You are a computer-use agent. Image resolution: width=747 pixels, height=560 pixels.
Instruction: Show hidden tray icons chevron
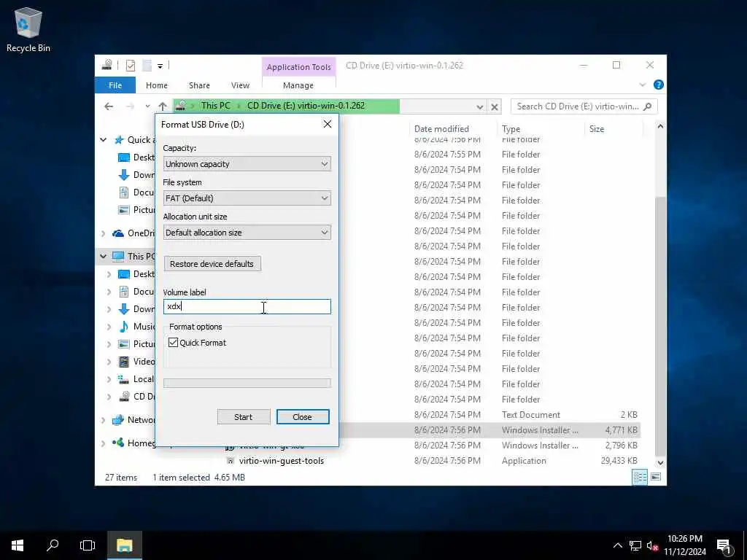pos(617,545)
